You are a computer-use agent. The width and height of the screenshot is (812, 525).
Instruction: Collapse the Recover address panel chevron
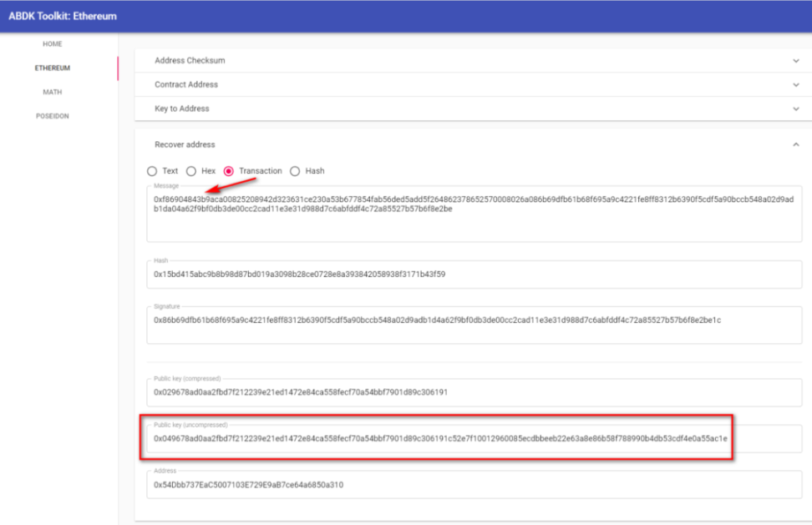(x=795, y=144)
